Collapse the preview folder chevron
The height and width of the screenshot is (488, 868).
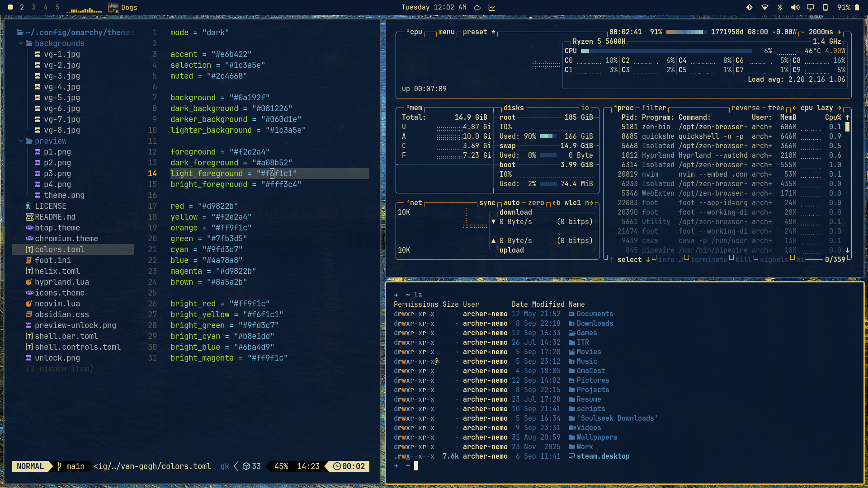(x=20, y=141)
